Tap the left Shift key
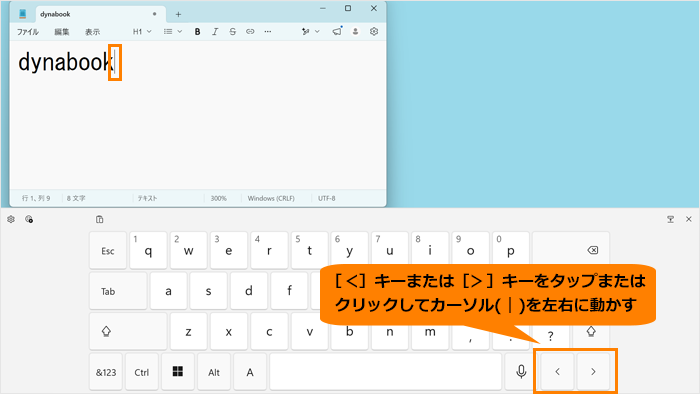The width and height of the screenshot is (700, 394). pos(128,332)
